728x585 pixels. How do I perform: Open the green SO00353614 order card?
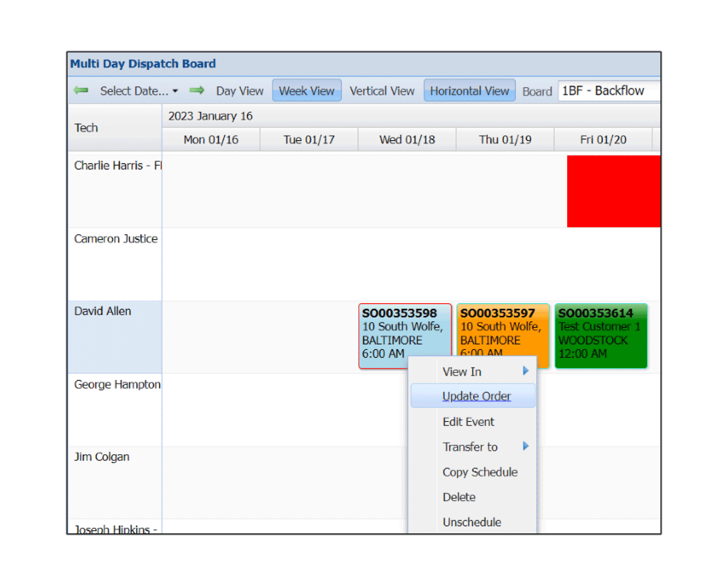600,335
